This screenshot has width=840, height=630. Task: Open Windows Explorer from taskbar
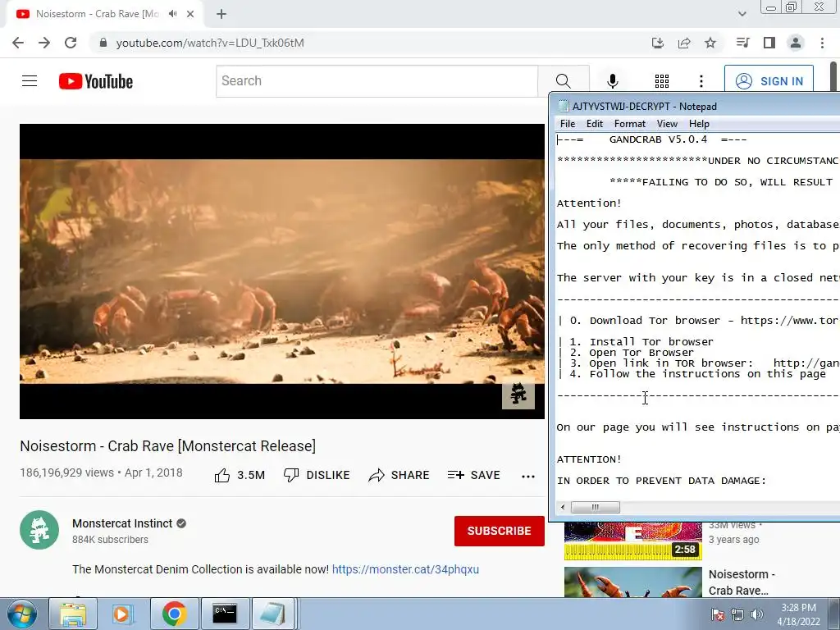(73, 614)
